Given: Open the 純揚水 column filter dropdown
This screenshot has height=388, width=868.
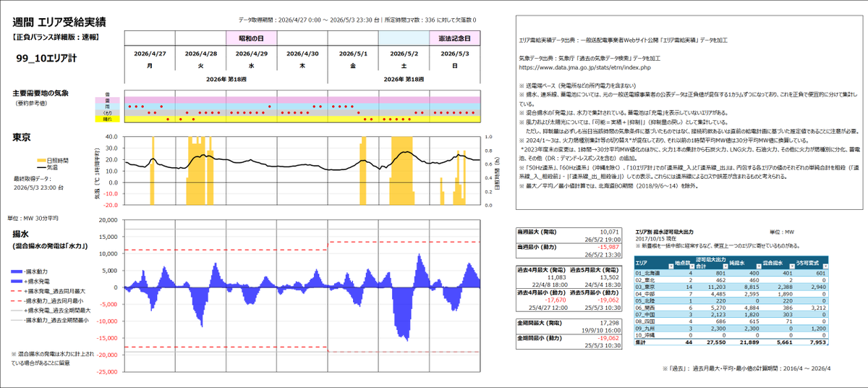Looking at the screenshot, I should 759,266.
